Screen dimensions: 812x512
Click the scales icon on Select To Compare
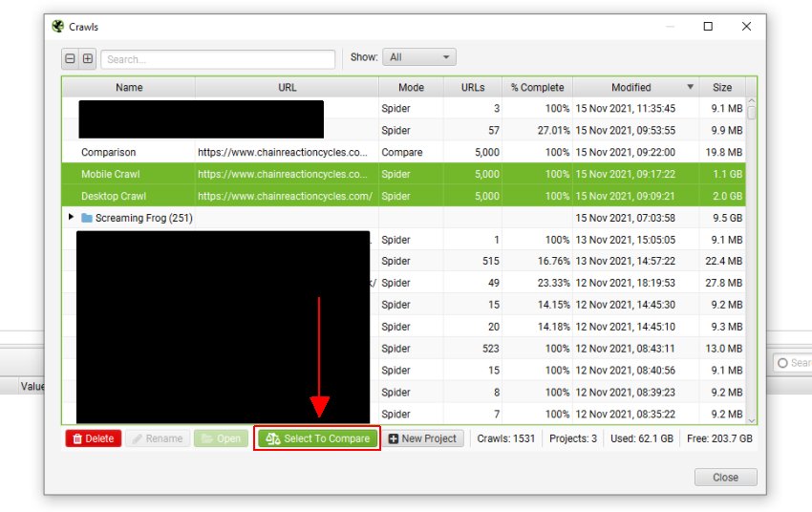coord(273,438)
